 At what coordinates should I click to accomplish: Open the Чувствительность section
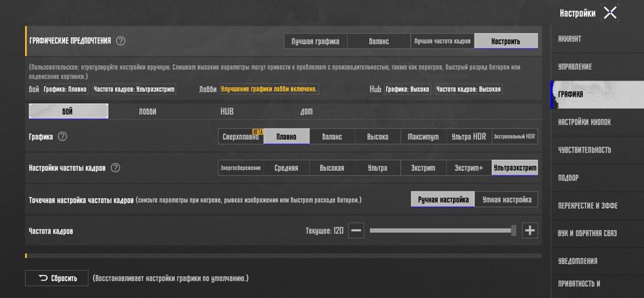[597, 150]
